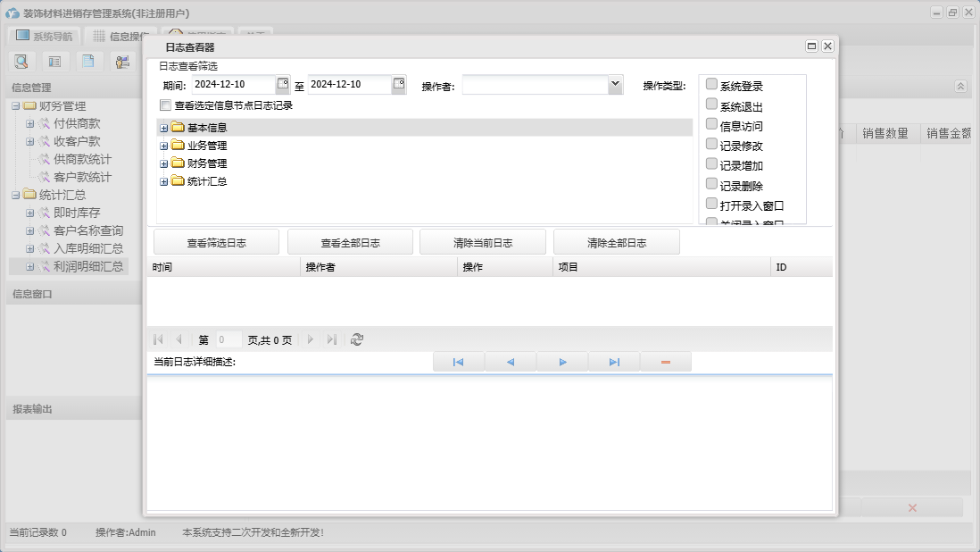
Task: Maximize the 日志查看器 dialog
Action: click(x=811, y=46)
